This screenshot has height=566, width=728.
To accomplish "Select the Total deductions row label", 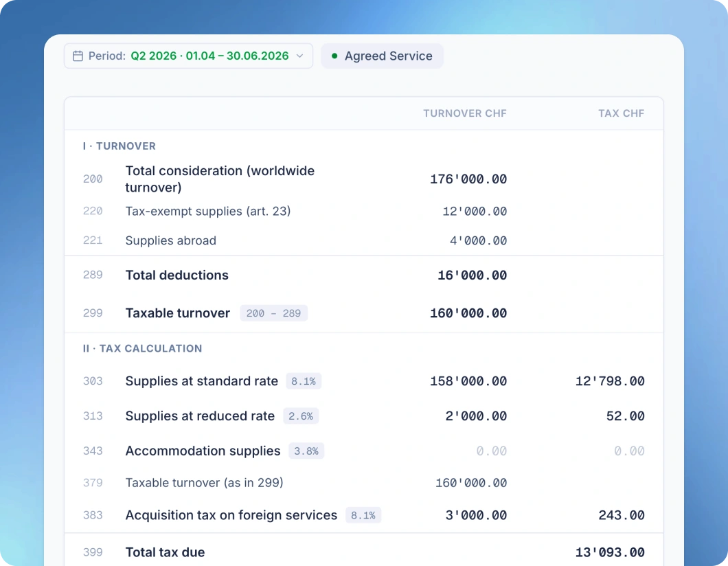I will pyautogui.click(x=177, y=275).
